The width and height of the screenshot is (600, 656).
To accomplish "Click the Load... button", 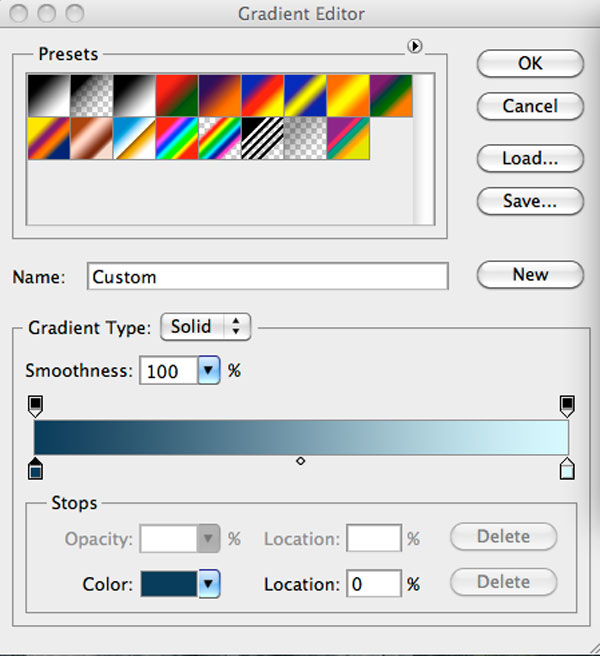I will click(x=530, y=158).
